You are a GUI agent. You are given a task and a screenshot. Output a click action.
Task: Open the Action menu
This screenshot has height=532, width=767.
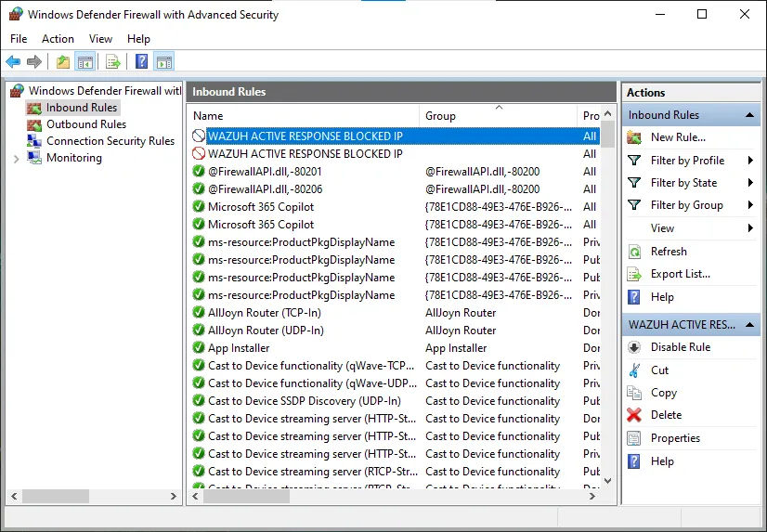pyautogui.click(x=58, y=39)
